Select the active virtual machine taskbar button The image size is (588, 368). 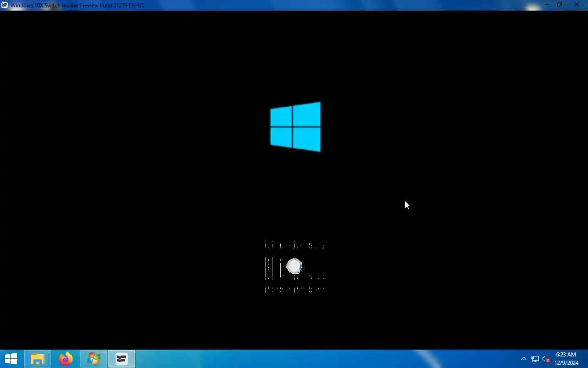pos(122,359)
